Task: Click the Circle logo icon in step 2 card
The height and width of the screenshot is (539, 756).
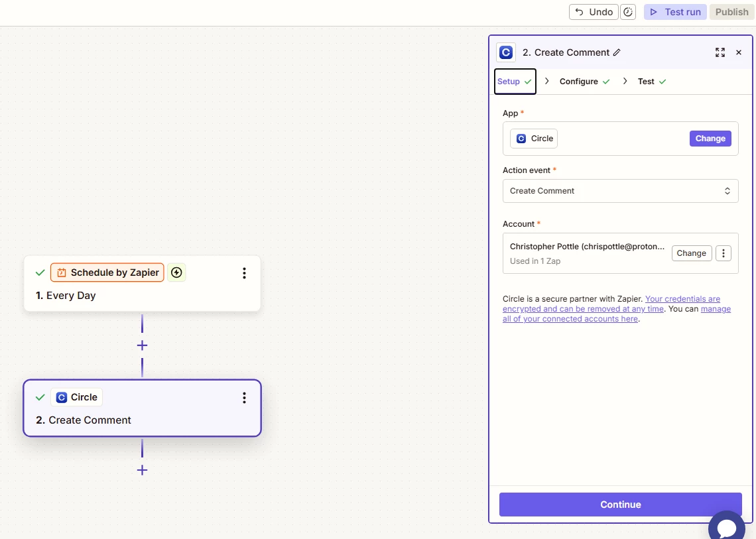Action: pyautogui.click(x=62, y=397)
